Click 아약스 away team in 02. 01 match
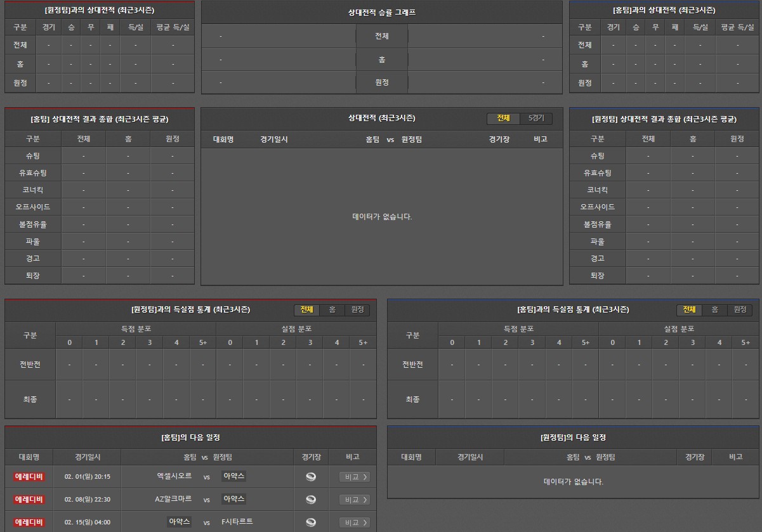This screenshot has height=532, width=762. [x=233, y=476]
